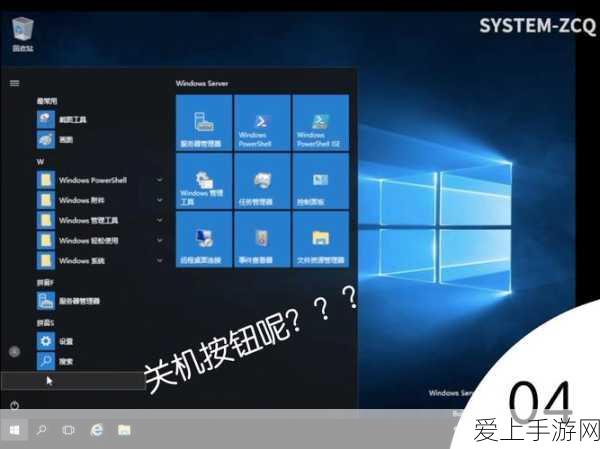The width and height of the screenshot is (600, 449).
Task: Expand chevron next to Windows 轻松使用
Action: [x=160, y=240]
